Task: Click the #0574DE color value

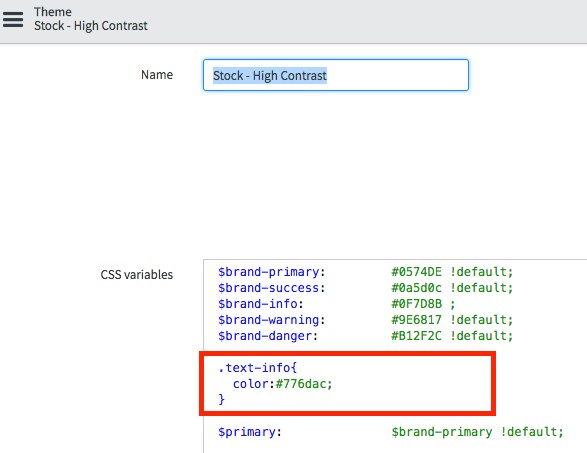Action: coord(416,272)
